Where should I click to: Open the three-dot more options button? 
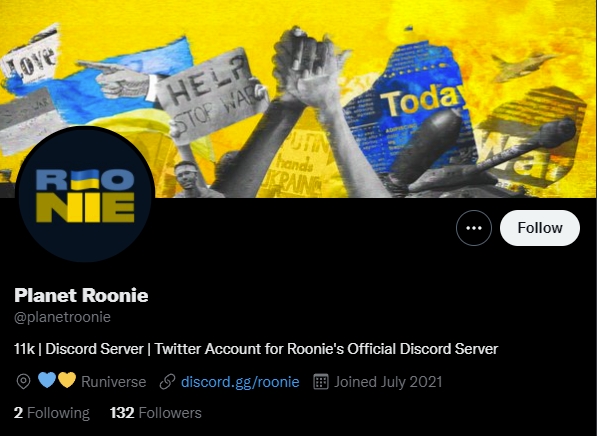474,228
